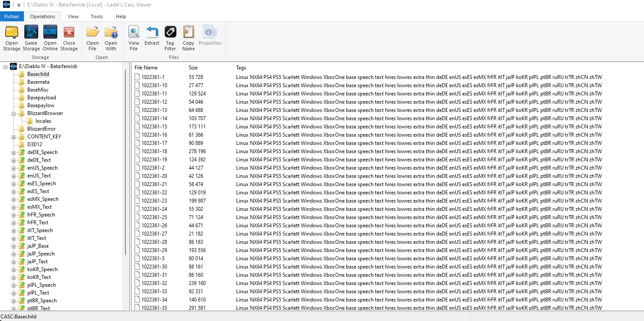The width and height of the screenshot is (644, 321).
Task: Click the tree panel vertical scrollbar
Action: coord(125,163)
